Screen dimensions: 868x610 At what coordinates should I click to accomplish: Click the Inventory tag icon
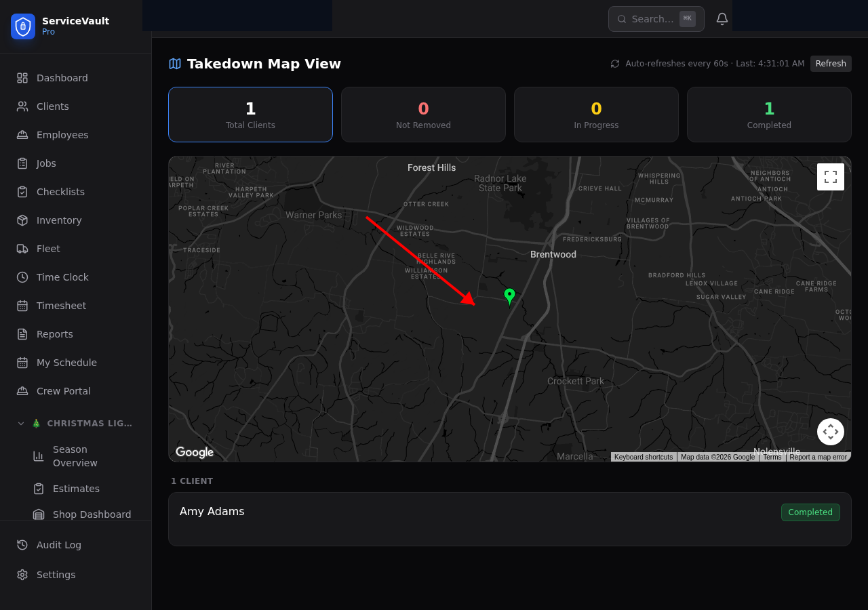pyautogui.click(x=21, y=220)
